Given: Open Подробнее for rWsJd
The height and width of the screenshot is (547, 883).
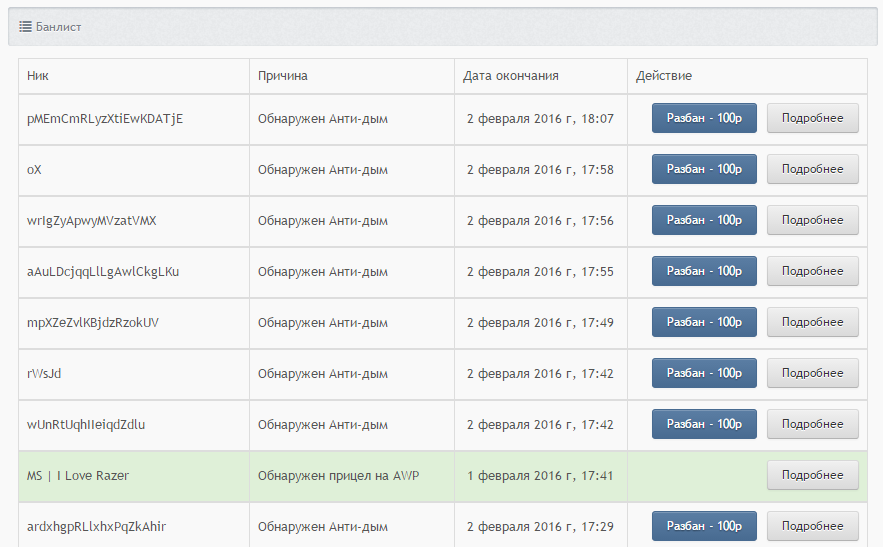Looking at the screenshot, I should point(813,373).
